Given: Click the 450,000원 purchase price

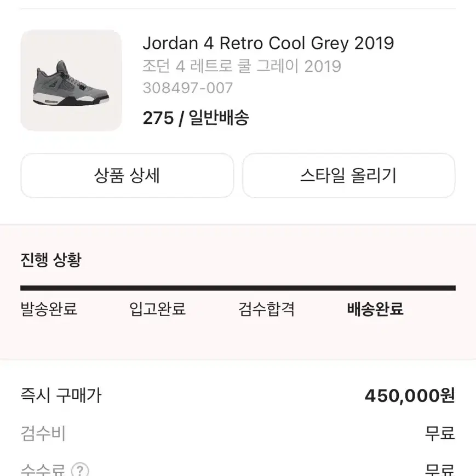Looking at the screenshot, I should click(x=410, y=395).
